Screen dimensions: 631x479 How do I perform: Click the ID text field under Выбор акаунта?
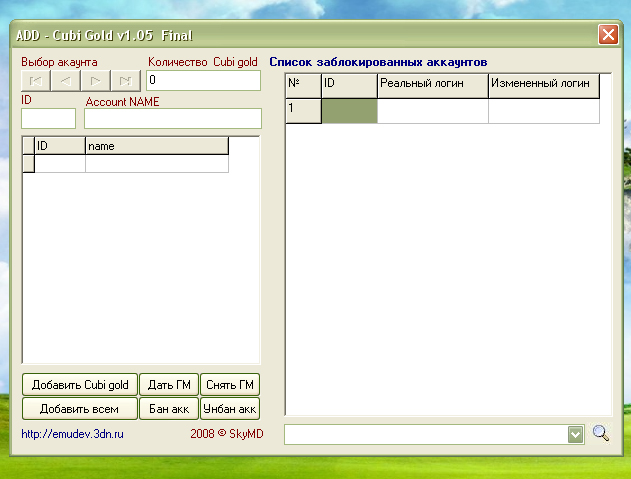[x=48, y=118]
